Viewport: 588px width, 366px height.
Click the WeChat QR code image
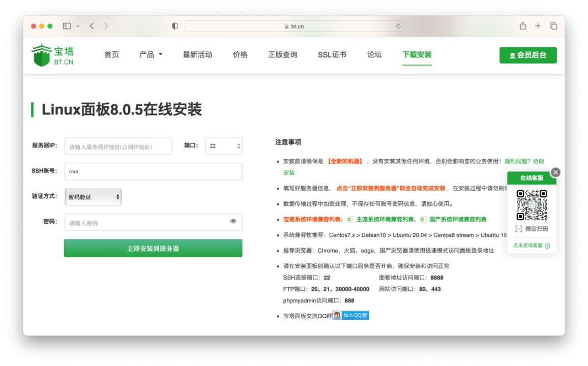point(532,205)
